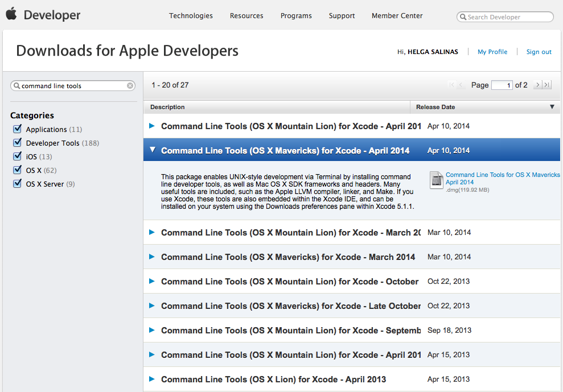Open the Member Center menu
563x392 pixels.
(397, 16)
